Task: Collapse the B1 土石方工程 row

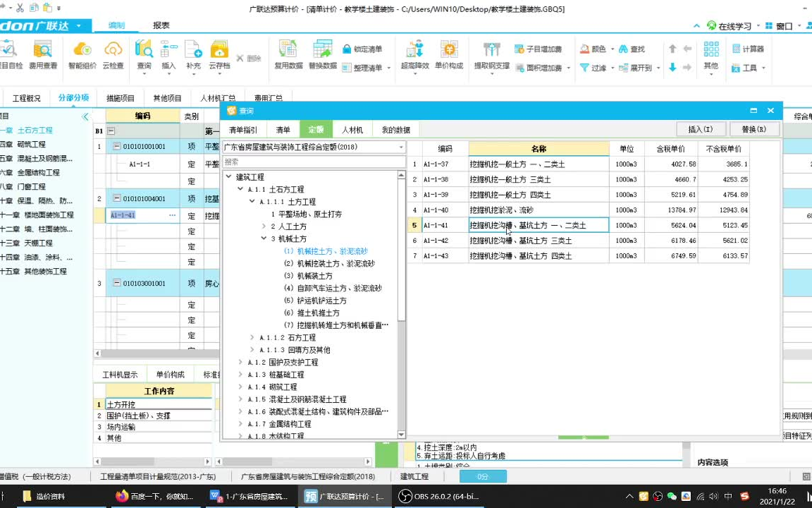Action: (110, 131)
